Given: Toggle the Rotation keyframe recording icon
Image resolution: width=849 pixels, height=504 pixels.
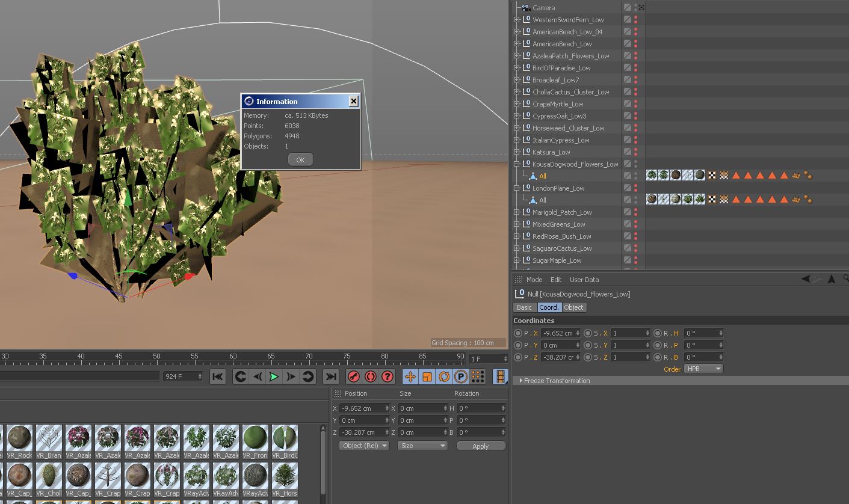Looking at the screenshot, I should point(444,376).
